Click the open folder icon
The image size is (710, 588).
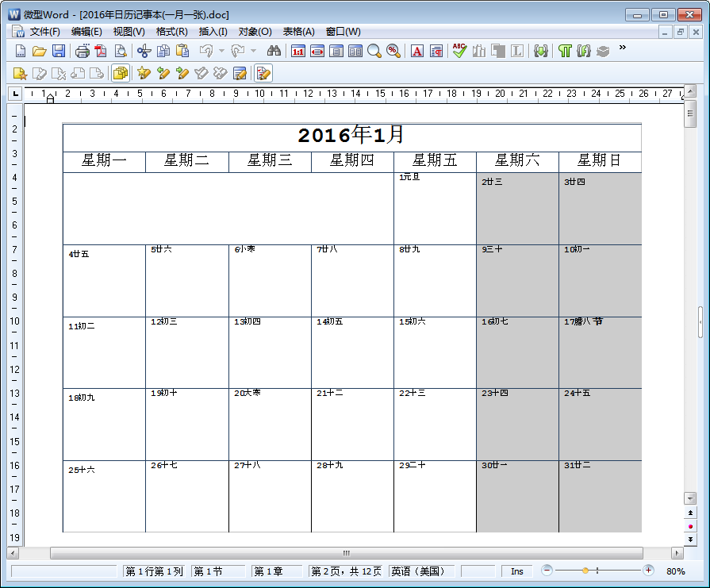(39, 51)
